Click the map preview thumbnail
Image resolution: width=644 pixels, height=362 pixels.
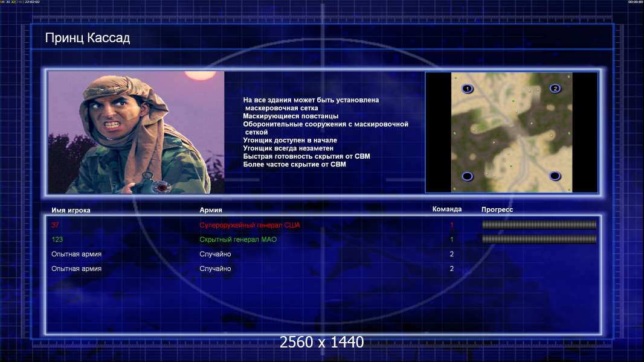tap(511, 132)
